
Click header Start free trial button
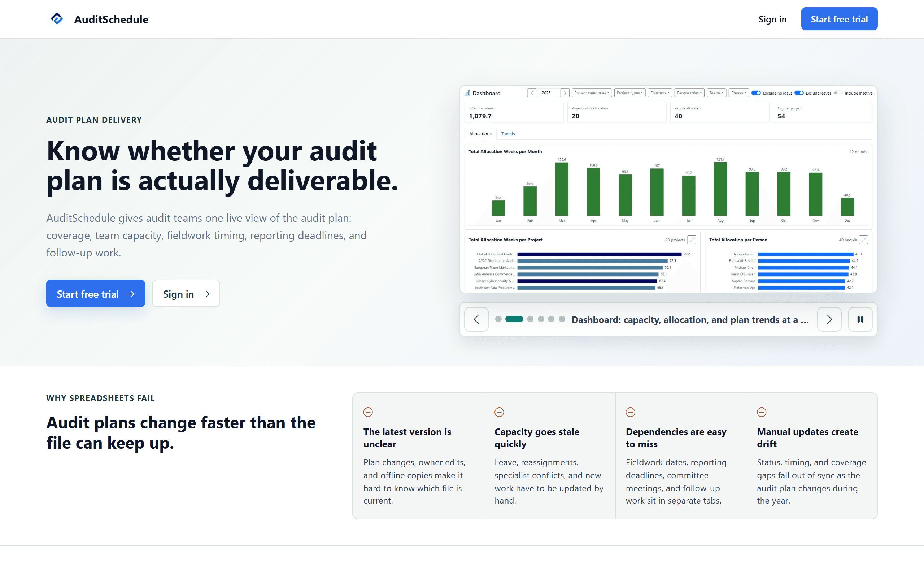(x=839, y=19)
